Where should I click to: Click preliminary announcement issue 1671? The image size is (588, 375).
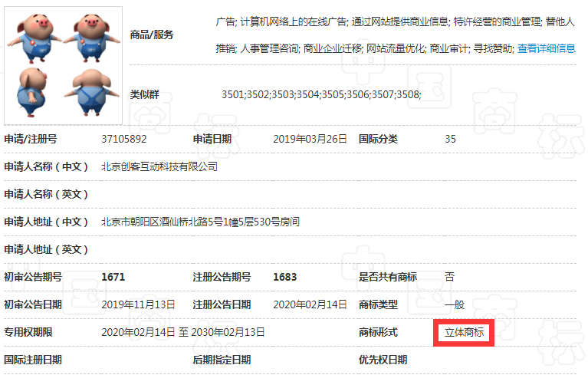113,277
